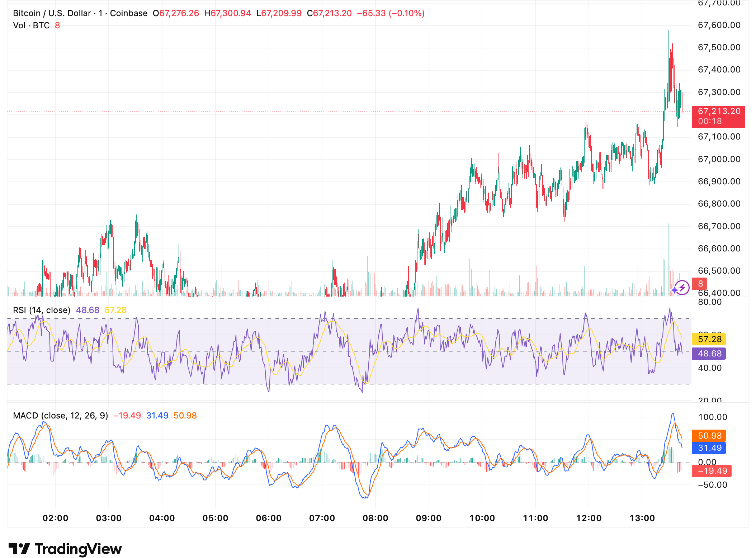Click the red volume badge showing 8
This screenshot has height=558, width=756.
tap(700, 284)
